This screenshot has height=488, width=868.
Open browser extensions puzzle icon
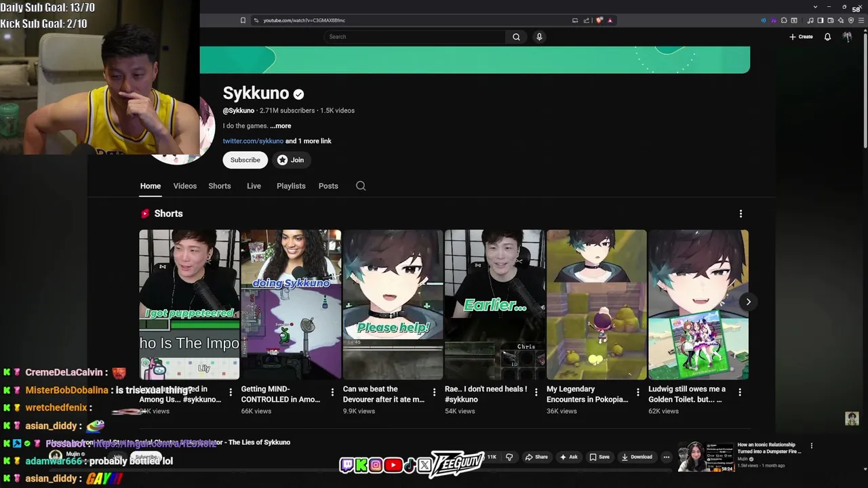[x=784, y=20]
